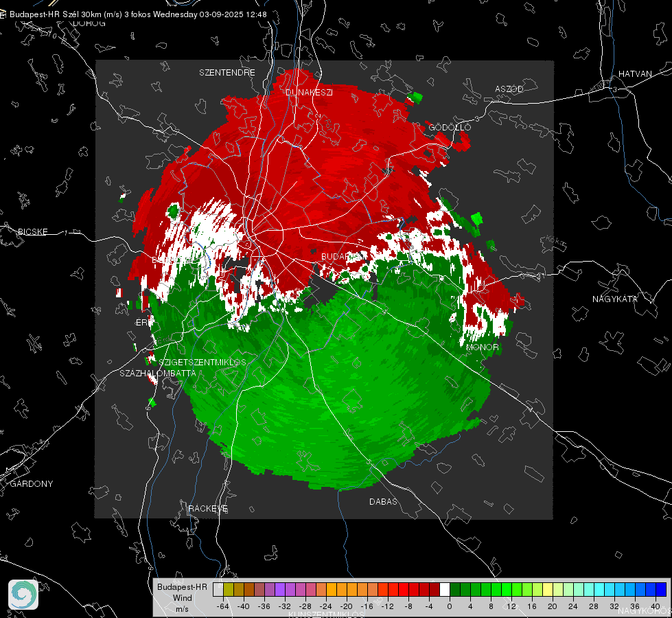Click the BICSKE town label
Screen dimensions: 672x618
point(33,232)
